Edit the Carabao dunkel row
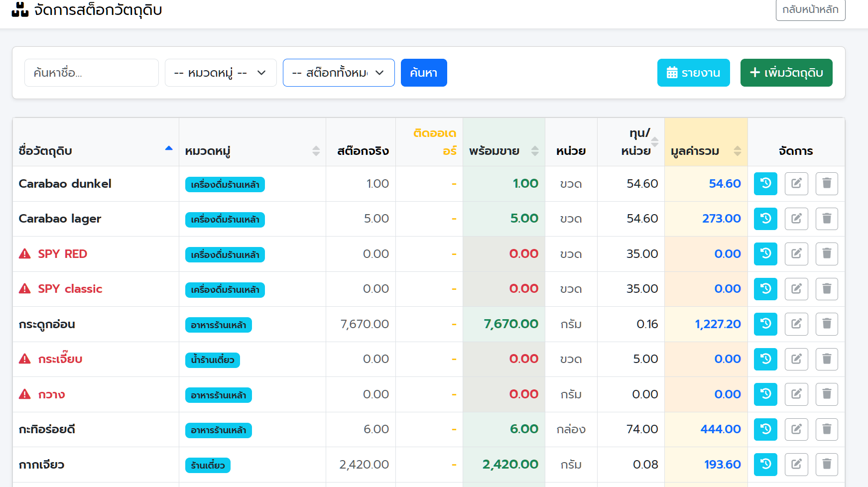Viewport: 868px width, 487px height. point(796,184)
